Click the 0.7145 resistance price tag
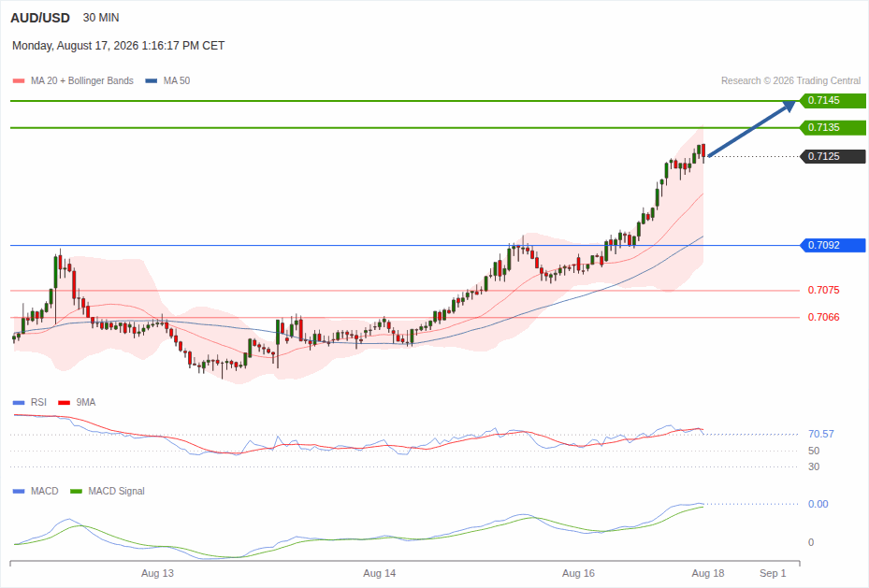Image resolution: width=869 pixels, height=588 pixels. pyautogui.click(x=833, y=101)
